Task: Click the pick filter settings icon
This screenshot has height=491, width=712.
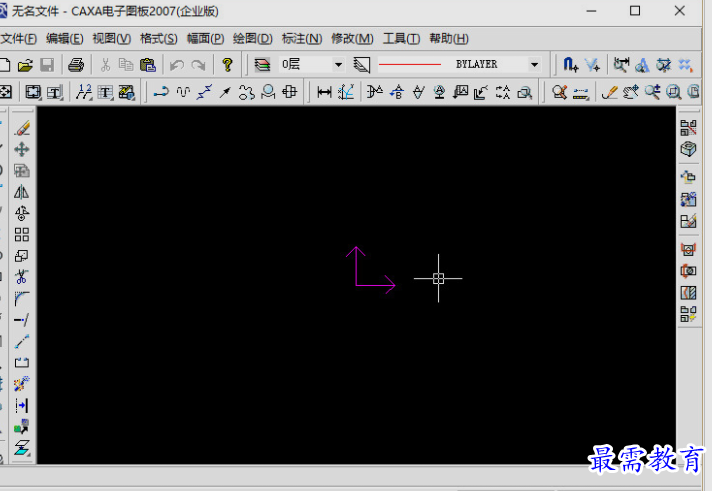Action: (x=593, y=65)
